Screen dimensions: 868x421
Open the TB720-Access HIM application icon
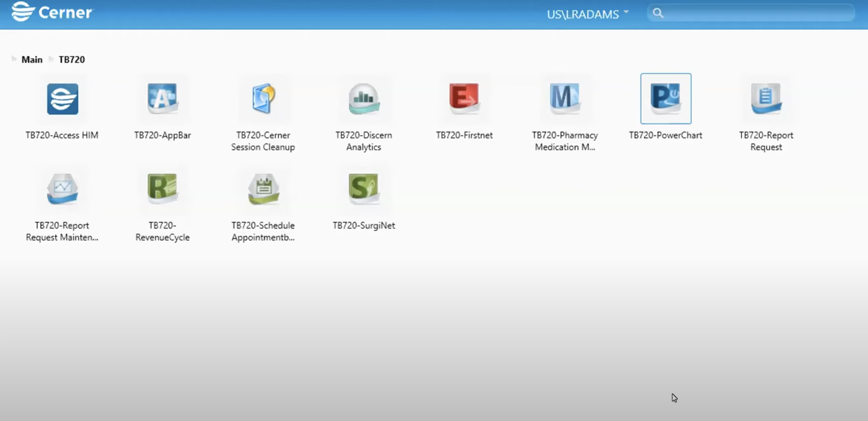(x=62, y=99)
